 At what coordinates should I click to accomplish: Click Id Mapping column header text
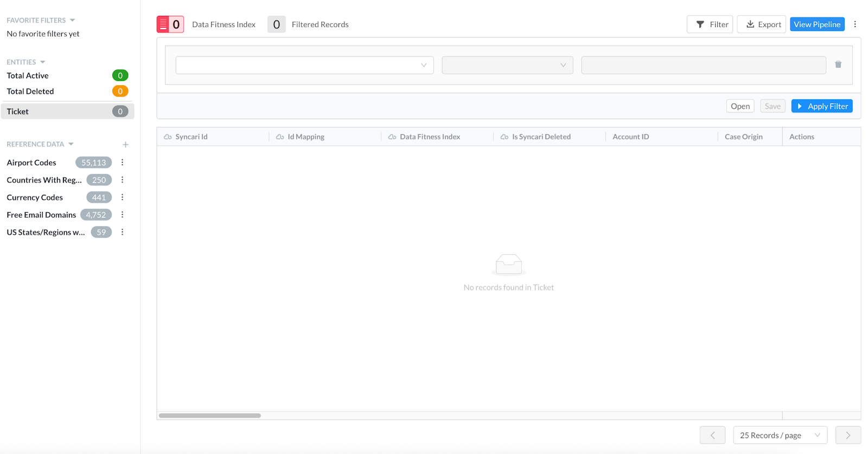tap(306, 137)
